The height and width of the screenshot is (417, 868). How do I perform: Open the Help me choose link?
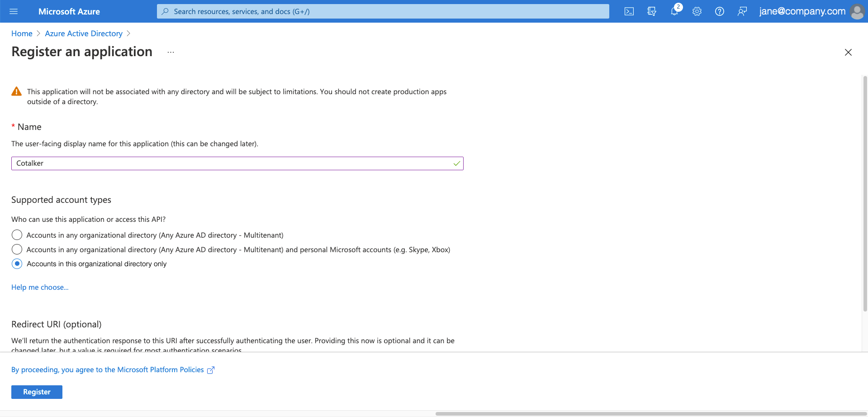click(40, 287)
